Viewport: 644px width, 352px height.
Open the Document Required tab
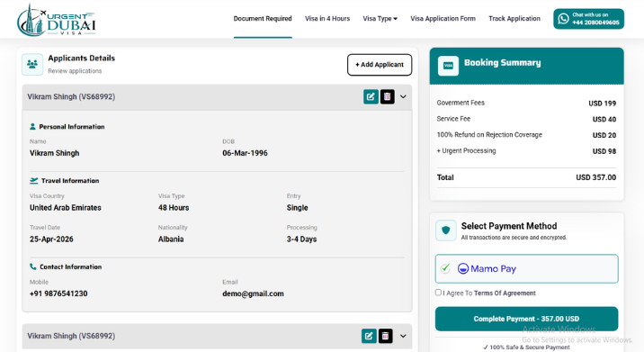pos(263,19)
